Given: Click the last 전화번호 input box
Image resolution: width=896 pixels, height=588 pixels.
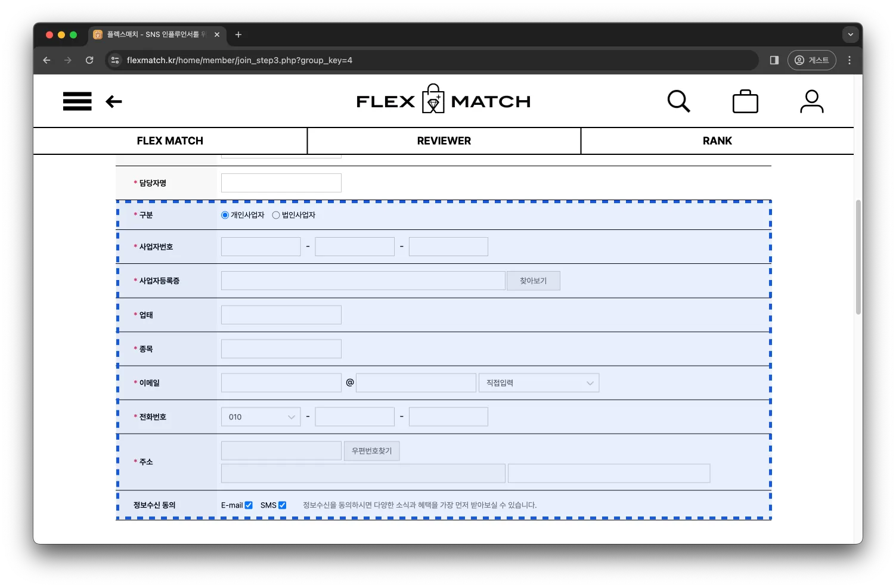Looking at the screenshot, I should click(449, 417).
